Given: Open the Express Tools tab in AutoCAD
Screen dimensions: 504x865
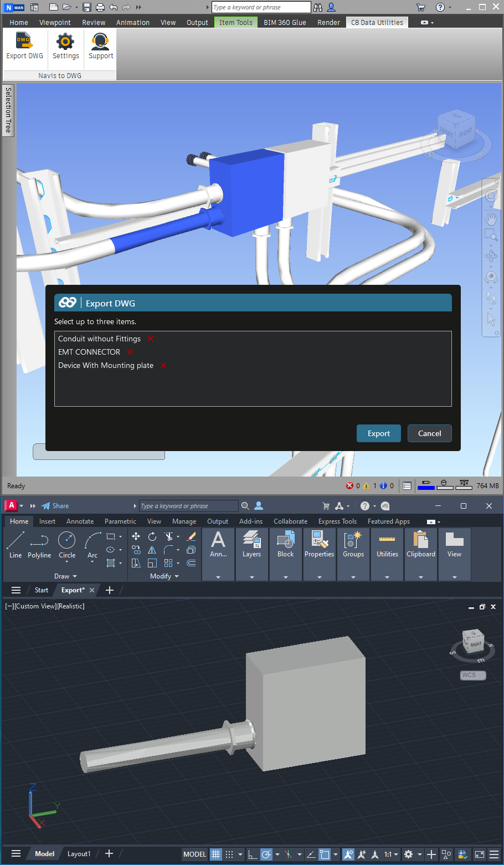Looking at the screenshot, I should click(337, 521).
